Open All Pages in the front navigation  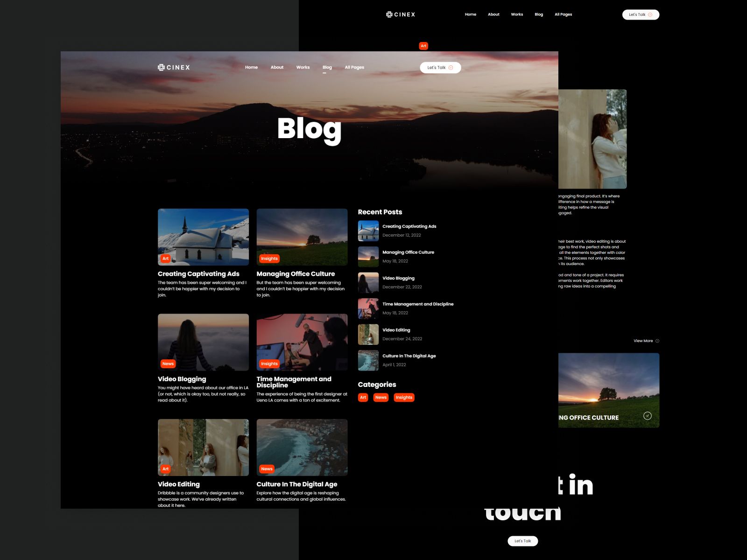354,67
